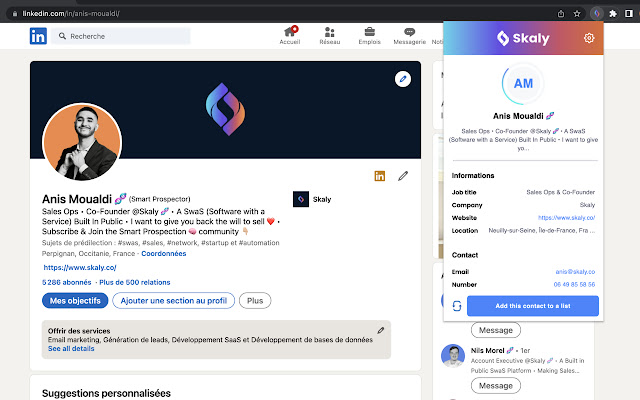Click Add this contact to a list
This screenshot has height=400, width=640.
533,306
